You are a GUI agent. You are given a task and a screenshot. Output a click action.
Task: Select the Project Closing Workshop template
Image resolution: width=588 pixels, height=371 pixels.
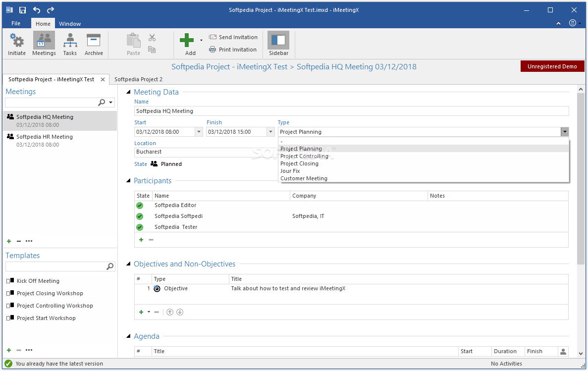[50, 293]
